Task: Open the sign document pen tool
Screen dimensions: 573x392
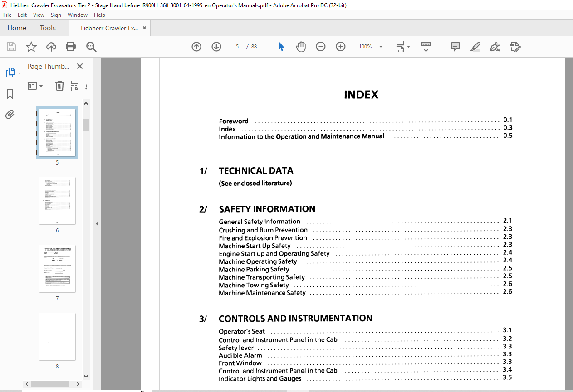Action: tap(495, 47)
